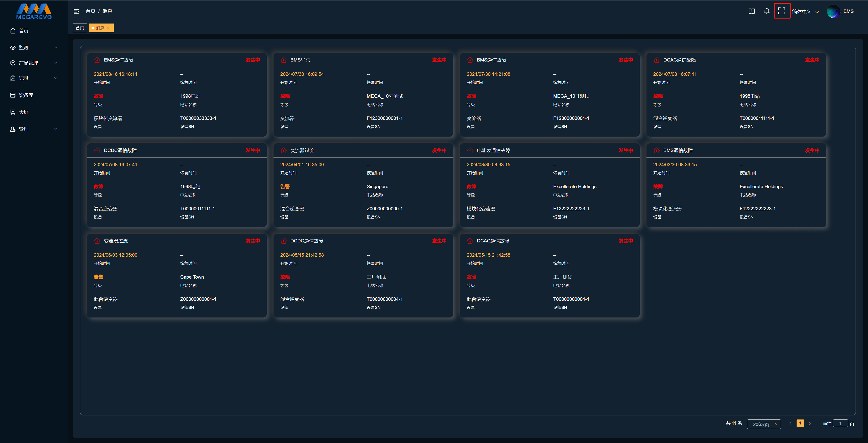
Task: Toggle fullscreen mode icon
Action: point(782,11)
